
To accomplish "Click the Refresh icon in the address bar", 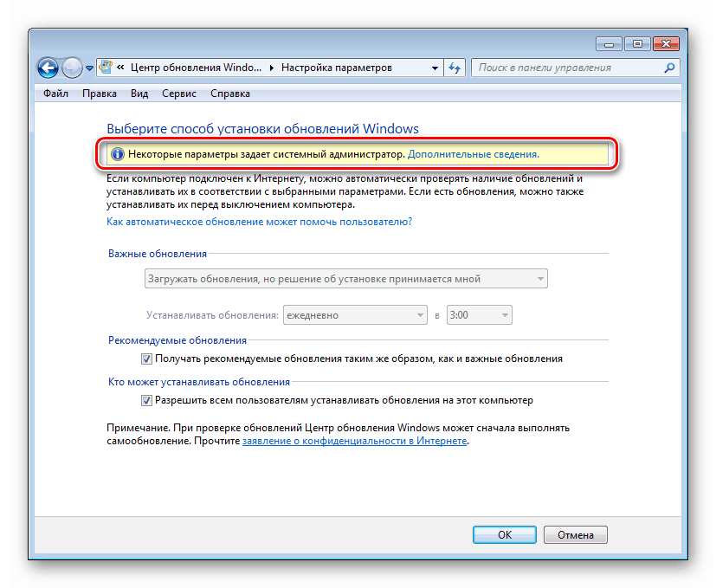I will (x=454, y=67).
